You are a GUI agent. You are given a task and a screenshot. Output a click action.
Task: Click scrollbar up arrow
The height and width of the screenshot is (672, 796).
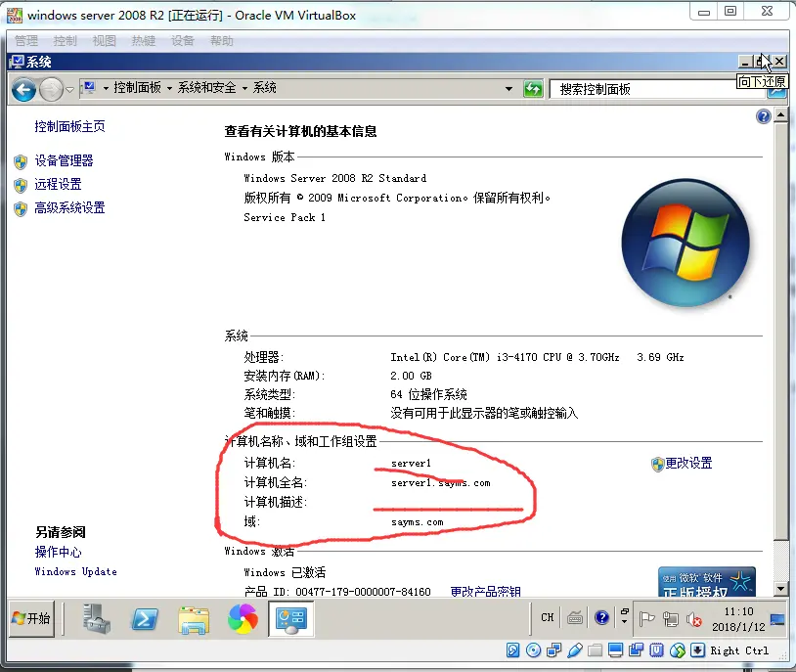tap(781, 115)
